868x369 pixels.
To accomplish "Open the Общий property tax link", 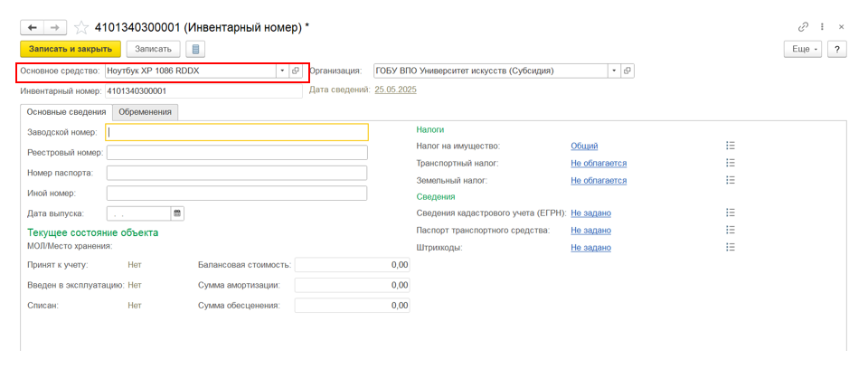I will (x=584, y=147).
